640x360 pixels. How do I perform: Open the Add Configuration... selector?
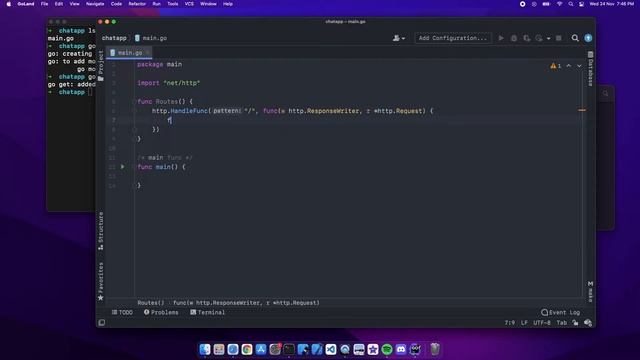[x=453, y=38]
